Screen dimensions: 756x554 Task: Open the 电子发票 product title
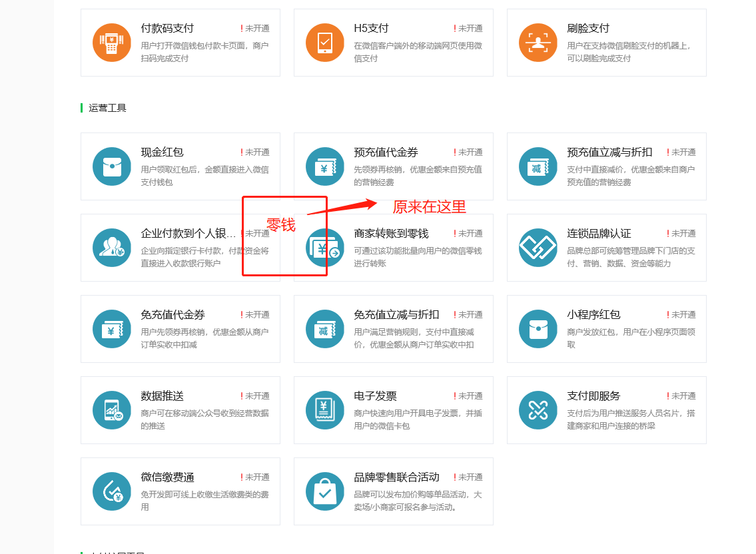[375, 396]
